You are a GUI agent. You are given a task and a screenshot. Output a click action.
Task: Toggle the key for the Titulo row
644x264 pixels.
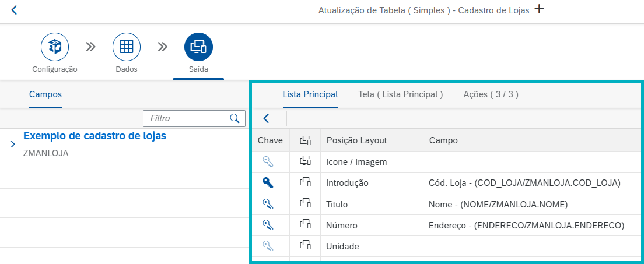pyautogui.click(x=268, y=203)
